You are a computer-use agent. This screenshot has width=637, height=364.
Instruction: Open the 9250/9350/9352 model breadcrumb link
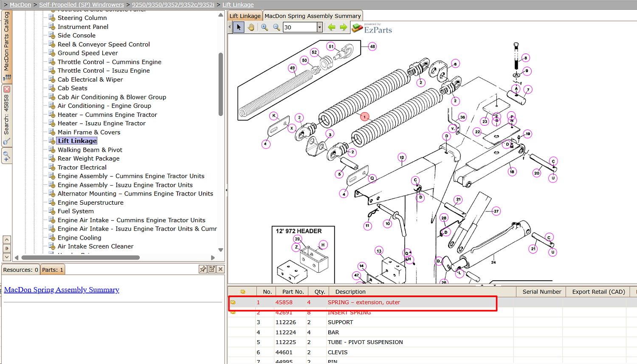click(173, 5)
